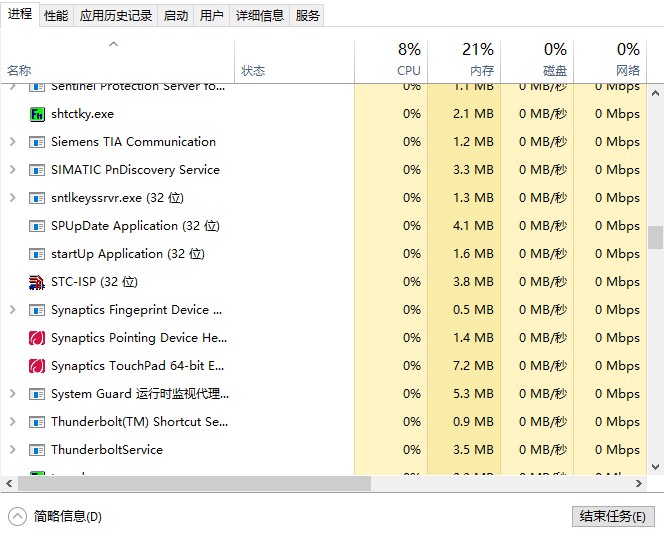The height and width of the screenshot is (541, 664).
Task: Expand the Siemens TIA Communication process
Action: 12,142
